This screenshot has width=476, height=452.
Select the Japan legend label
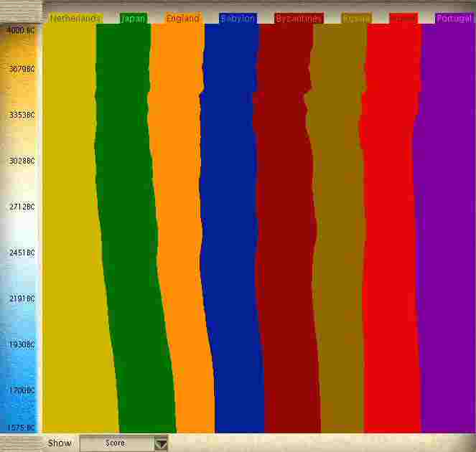[x=134, y=19]
